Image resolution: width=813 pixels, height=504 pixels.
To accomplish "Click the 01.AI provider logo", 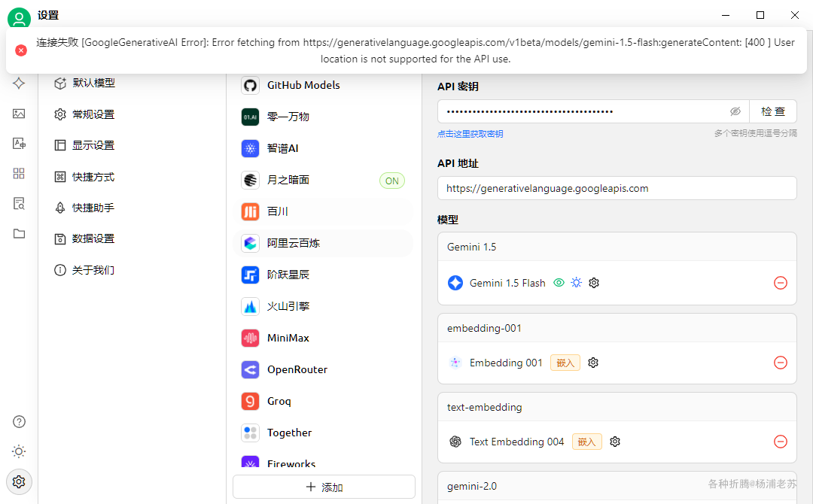I will tap(251, 117).
